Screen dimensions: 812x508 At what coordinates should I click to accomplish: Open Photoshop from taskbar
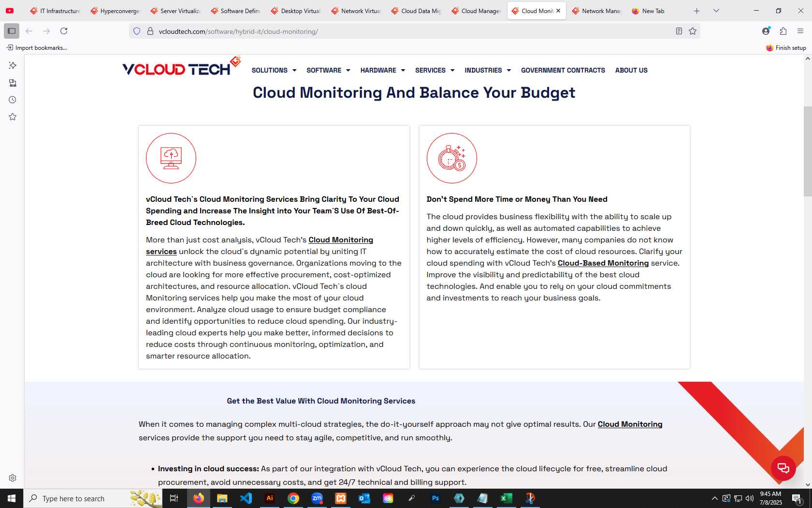[x=435, y=498]
